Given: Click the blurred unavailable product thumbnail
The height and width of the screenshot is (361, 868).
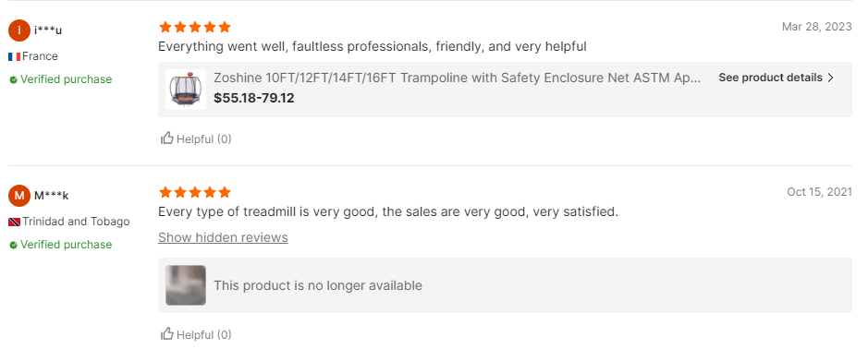Looking at the screenshot, I should tap(186, 285).
